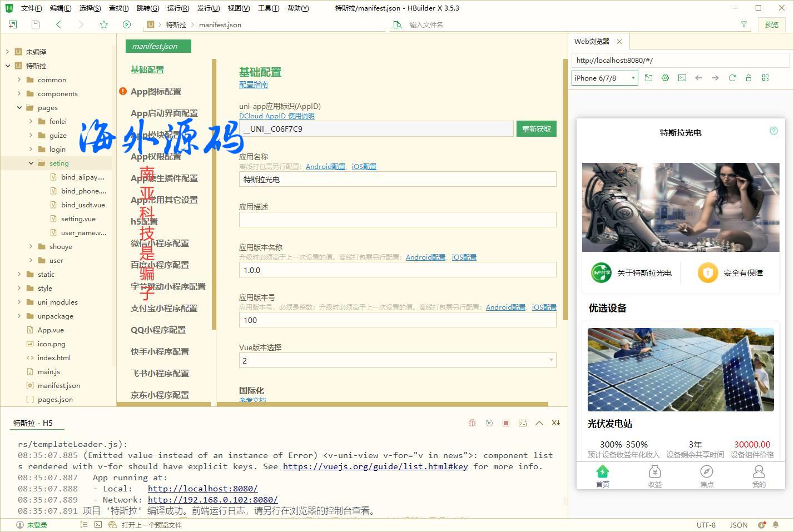The width and height of the screenshot is (794, 532).
Task: Toggle the lock icon in browser toolbar
Action: point(748,78)
